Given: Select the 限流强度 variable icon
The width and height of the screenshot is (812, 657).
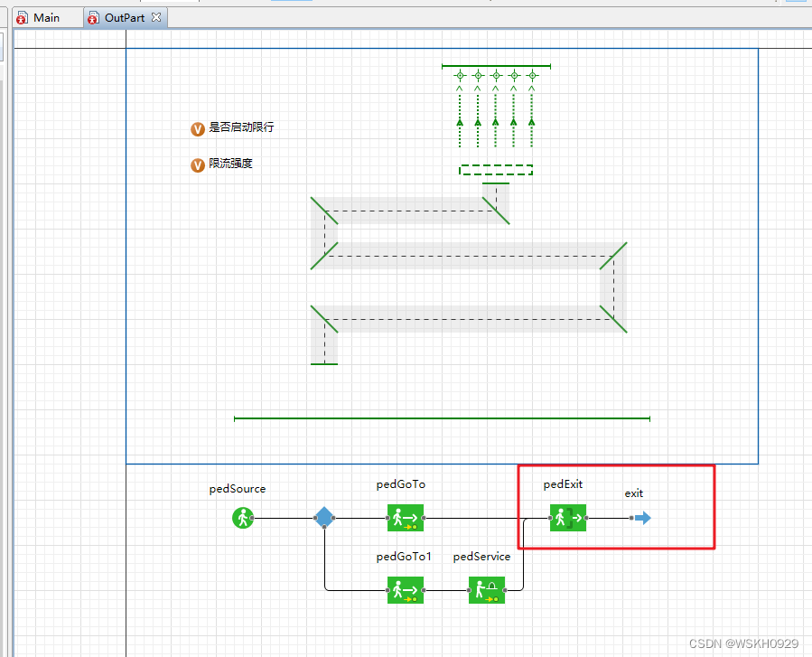Looking at the screenshot, I should coord(198,165).
